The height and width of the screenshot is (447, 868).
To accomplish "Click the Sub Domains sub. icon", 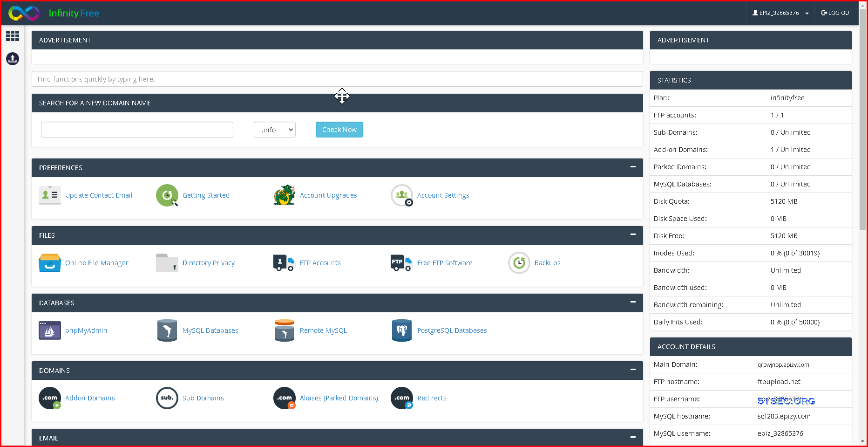I will pos(167,398).
